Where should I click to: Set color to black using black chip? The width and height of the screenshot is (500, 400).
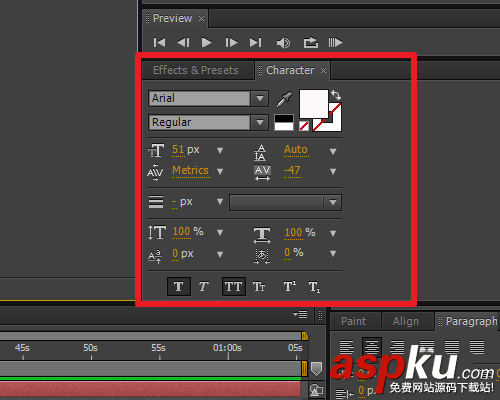[284, 119]
